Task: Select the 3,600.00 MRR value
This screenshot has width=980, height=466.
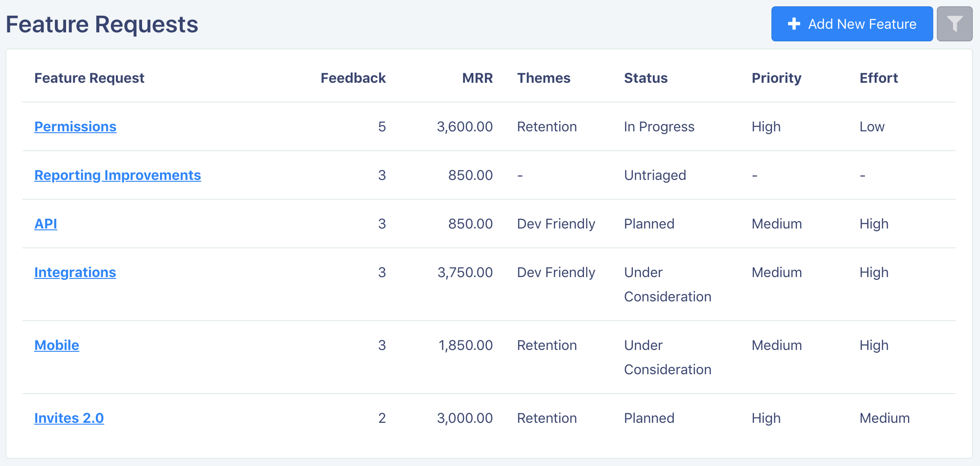Action: pyautogui.click(x=465, y=127)
